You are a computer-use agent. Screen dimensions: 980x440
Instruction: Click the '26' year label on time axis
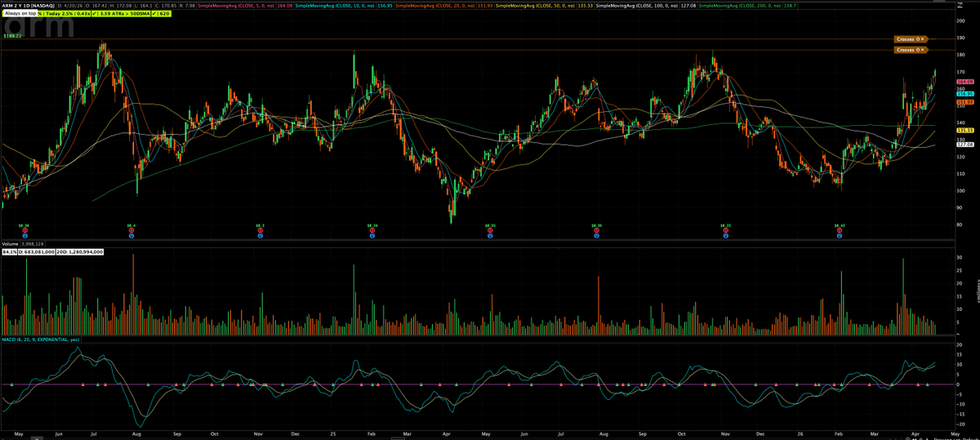(802, 433)
